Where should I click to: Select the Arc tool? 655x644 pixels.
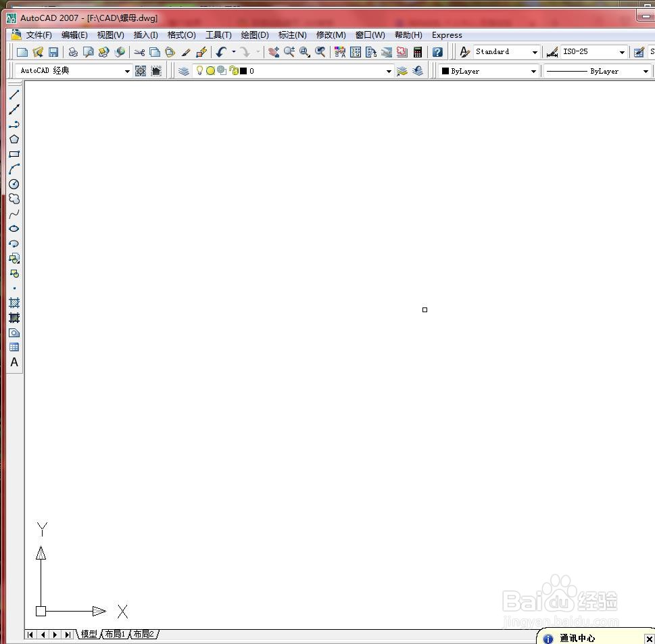tap(14, 169)
